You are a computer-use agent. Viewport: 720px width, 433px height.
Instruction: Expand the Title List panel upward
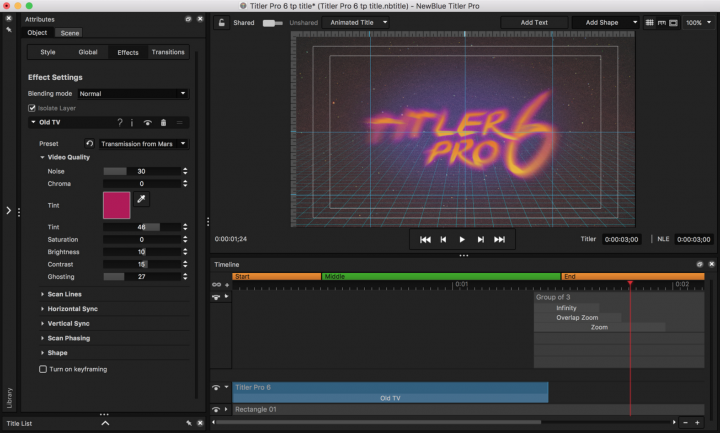point(105,423)
